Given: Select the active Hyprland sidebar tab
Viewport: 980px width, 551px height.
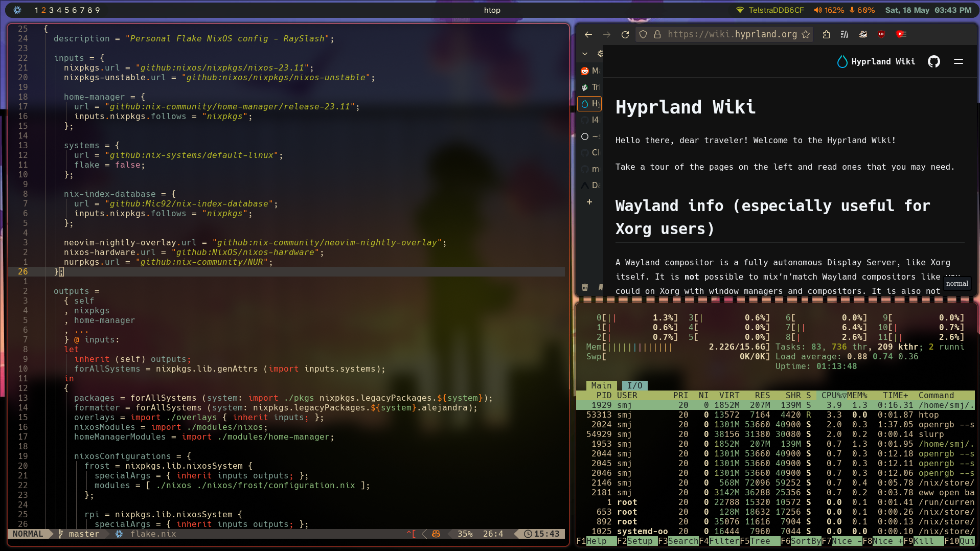Looking at the screenshot, I should point(589,104).
